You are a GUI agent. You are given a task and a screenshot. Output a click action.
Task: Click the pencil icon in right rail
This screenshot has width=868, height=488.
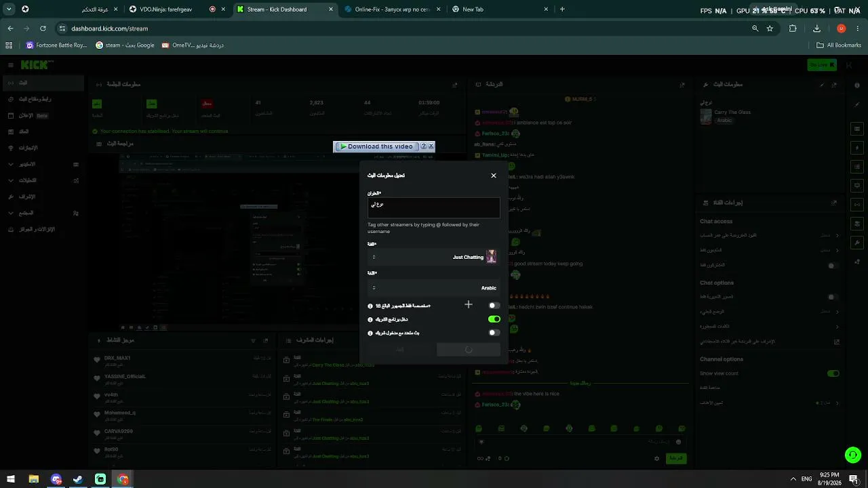pos(857,105)
